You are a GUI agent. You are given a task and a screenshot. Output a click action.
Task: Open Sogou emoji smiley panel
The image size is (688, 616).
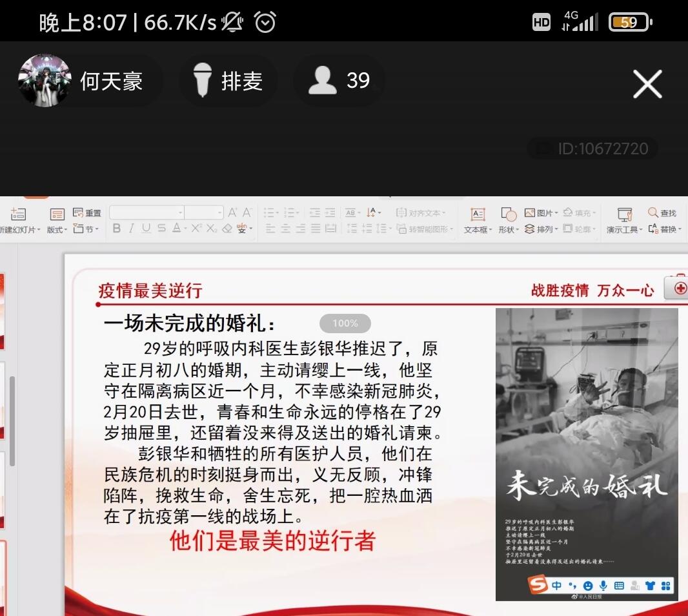coord(588,586)
